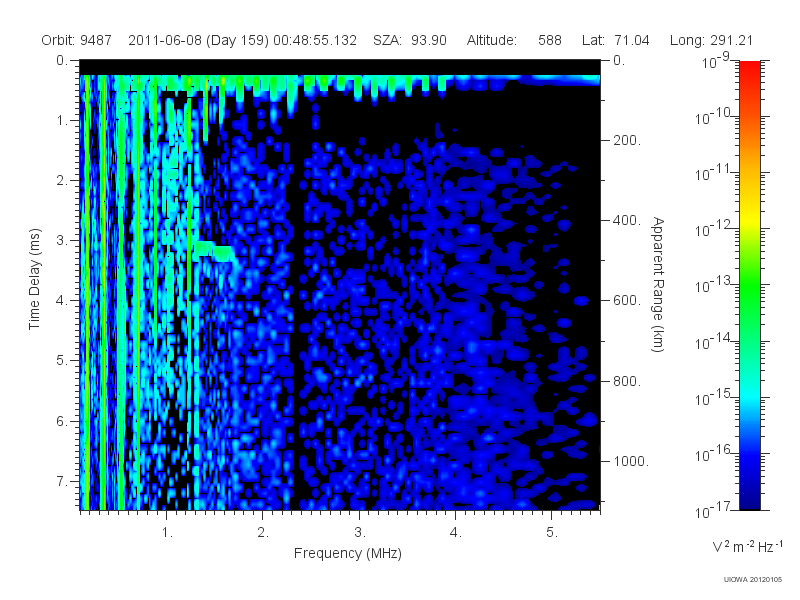
Task: Click the red top of the color bar
Action: [750, 71]
